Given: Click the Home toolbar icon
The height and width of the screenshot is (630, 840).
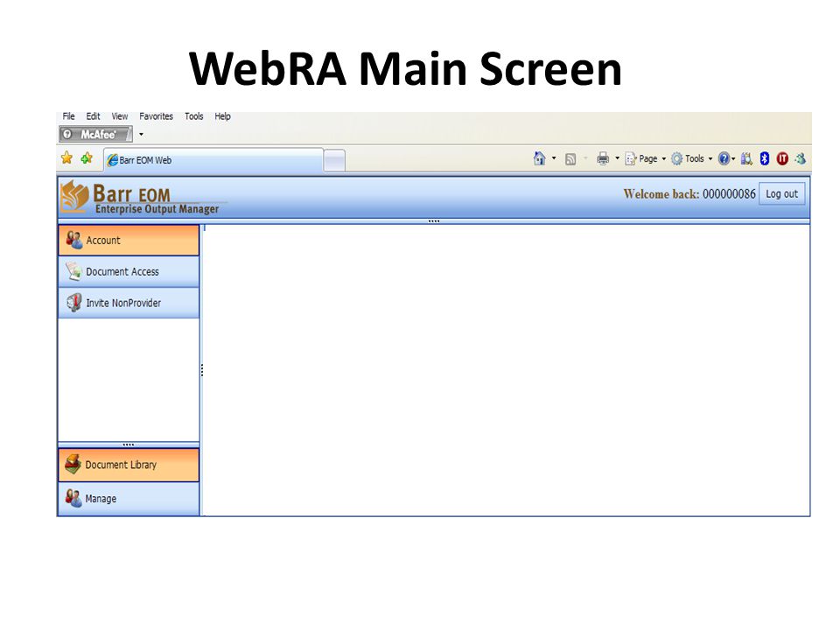Looking at the screenshot, I should click(x=540, y=158).
